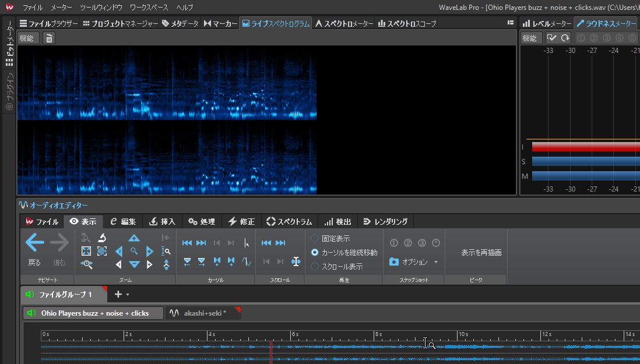The image size is (640, 364).
Task: Click the vertical magnifier level zoom icon
Action: pos(166,251)
